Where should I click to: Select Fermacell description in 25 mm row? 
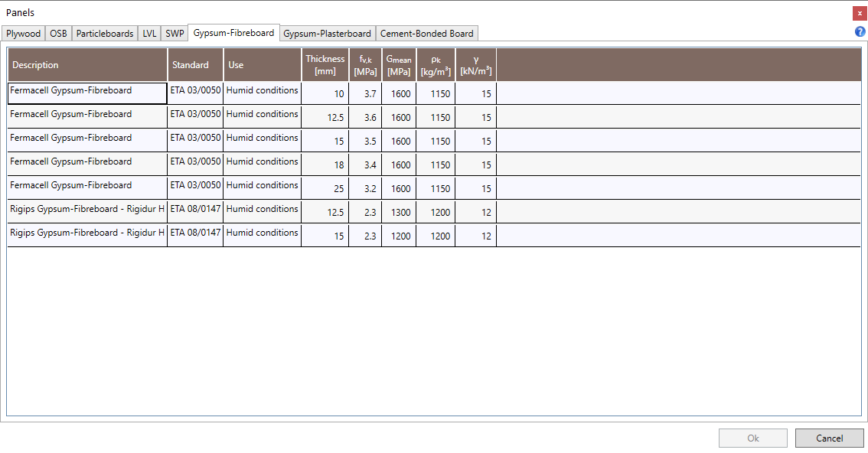tap(87, 188)
